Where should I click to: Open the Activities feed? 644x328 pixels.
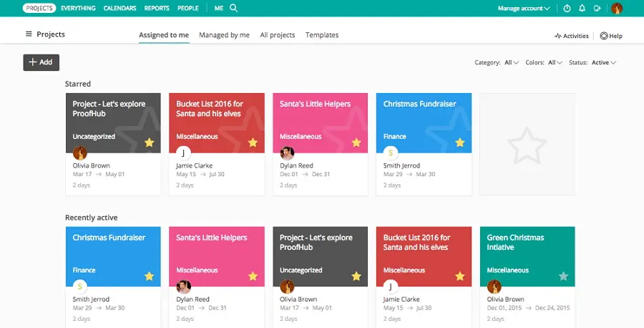tap(571, 36)
